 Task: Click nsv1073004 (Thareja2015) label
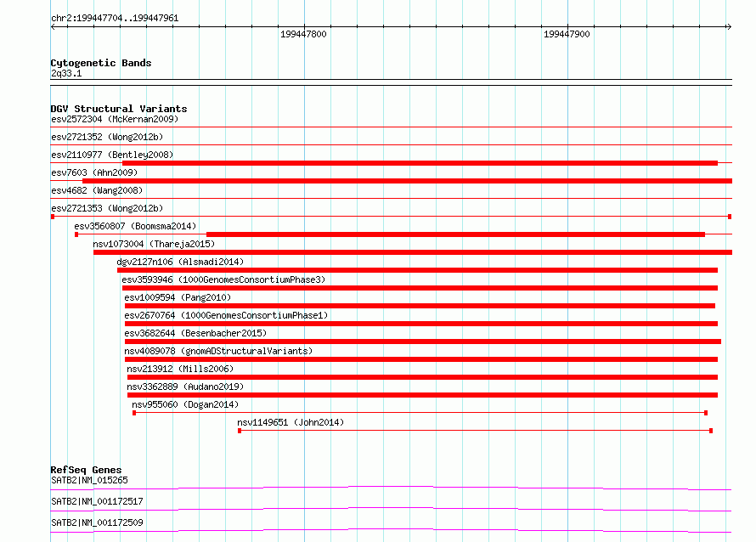click(154, 244)
